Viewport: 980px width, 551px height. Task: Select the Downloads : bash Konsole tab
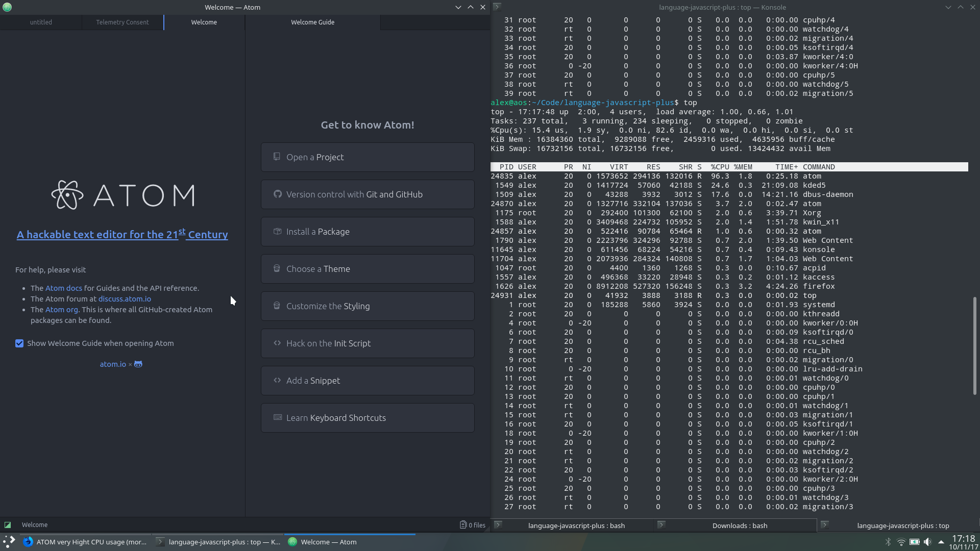click(739, 525)
